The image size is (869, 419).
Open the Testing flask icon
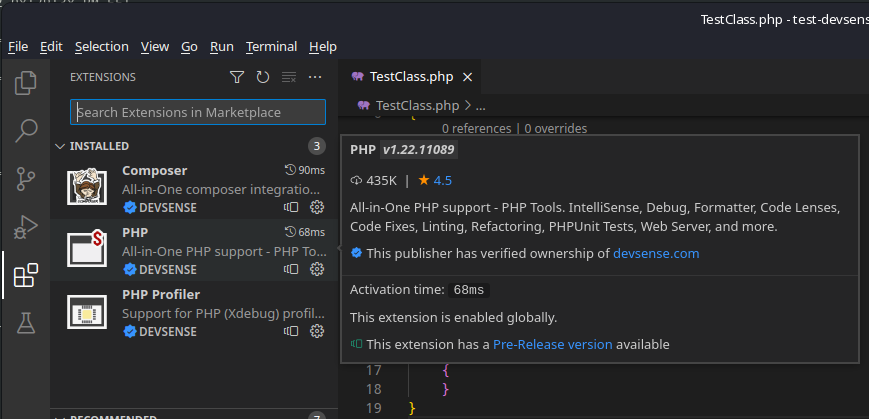coord(26,322)
